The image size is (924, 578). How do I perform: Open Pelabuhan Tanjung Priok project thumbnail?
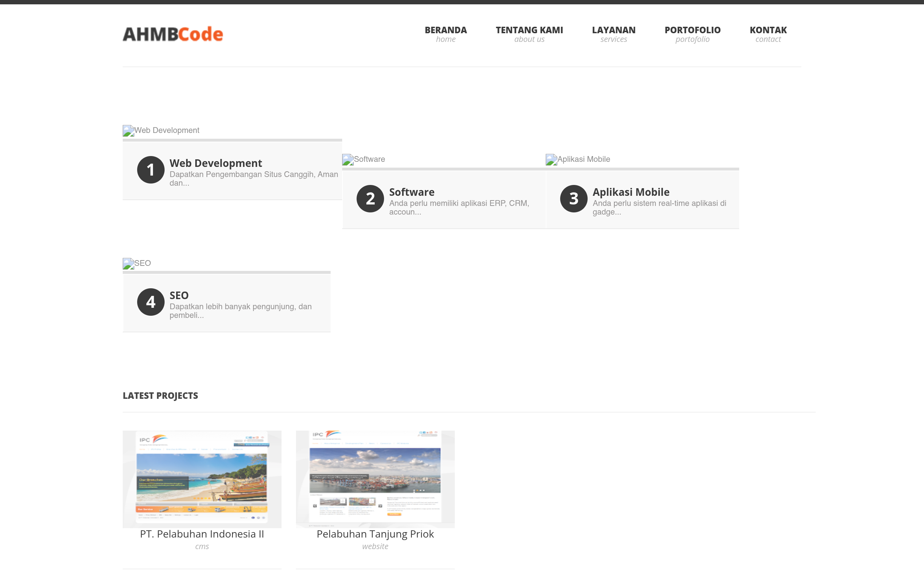tap(375, 479)
